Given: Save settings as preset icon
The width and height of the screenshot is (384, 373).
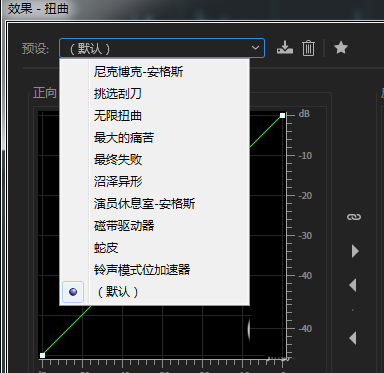Looking at the screenshot, I should click(x=285, y=48).
